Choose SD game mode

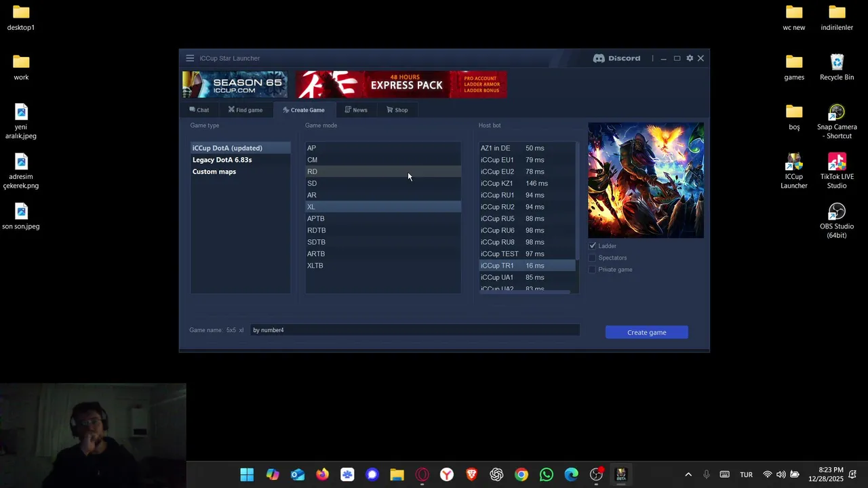coord(383,183)
